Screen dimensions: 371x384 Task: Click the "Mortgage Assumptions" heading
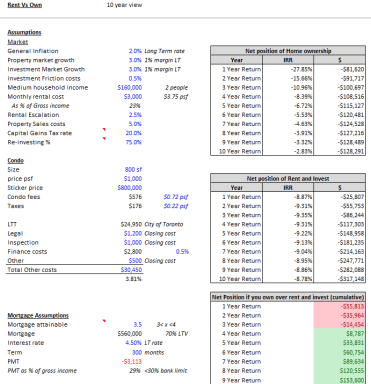[38, 315]
